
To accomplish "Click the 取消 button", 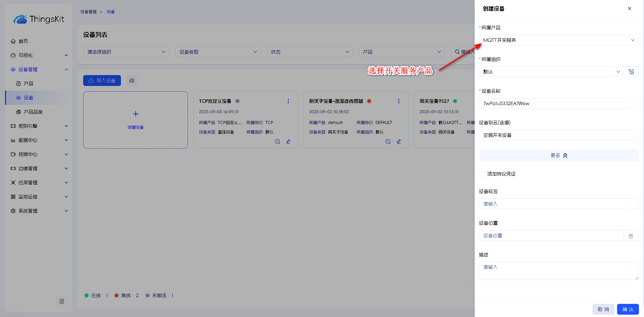I will [603, 309].
